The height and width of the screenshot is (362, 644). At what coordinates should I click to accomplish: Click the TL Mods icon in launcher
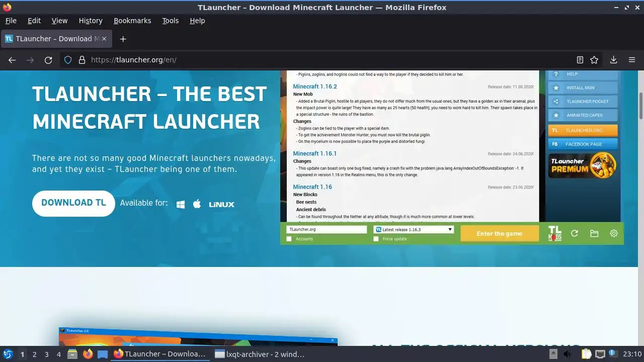[x=554, y=233]
